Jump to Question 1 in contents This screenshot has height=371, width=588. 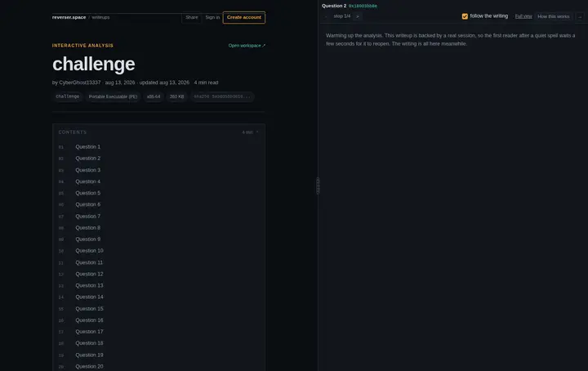[x=87, y=146]
